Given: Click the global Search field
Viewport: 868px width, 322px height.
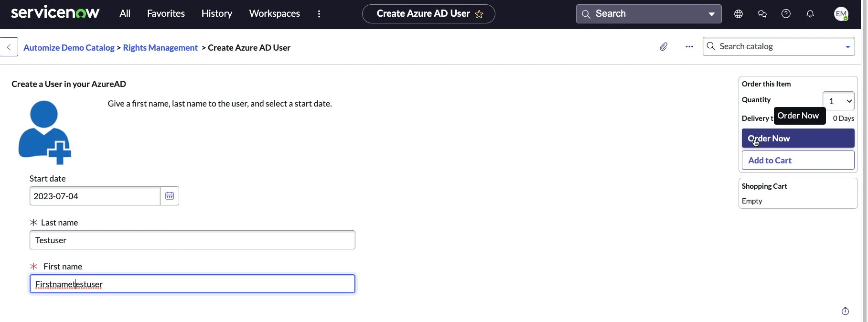Looking at the screenshot, I should click(639, 14).
